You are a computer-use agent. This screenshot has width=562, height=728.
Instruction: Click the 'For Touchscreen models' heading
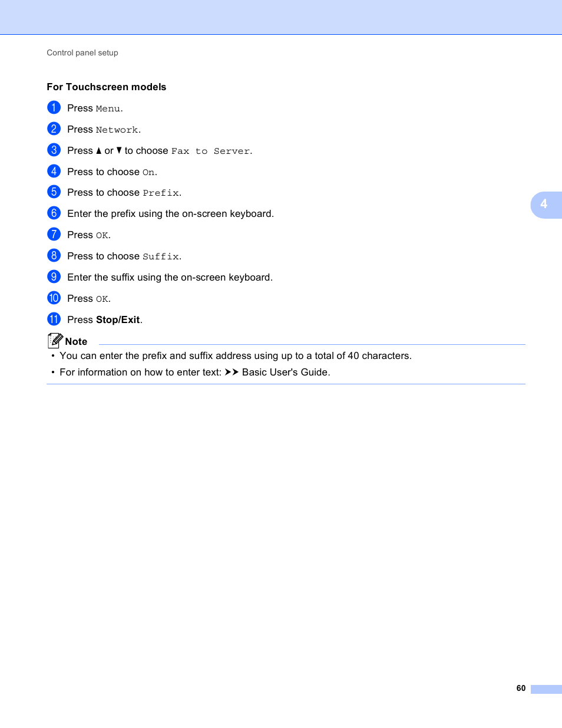click(x=107, y=87)
